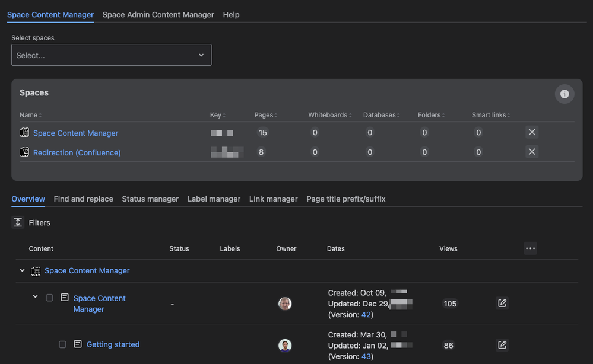Screen dimensions: 593x364
Task: Expand the Filters collapse icon
Action: 18,222
